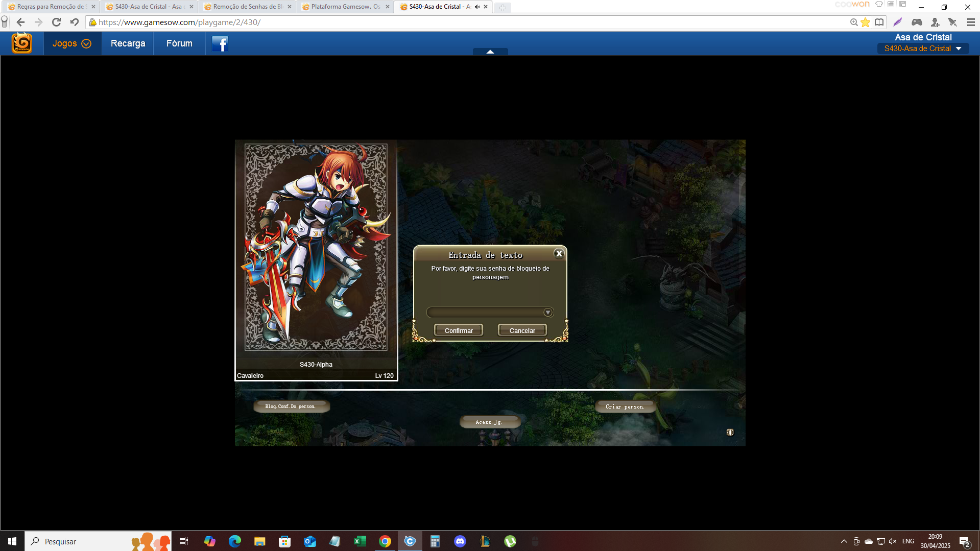
Task: Go back in browser history
Action: tap(20, 22)
